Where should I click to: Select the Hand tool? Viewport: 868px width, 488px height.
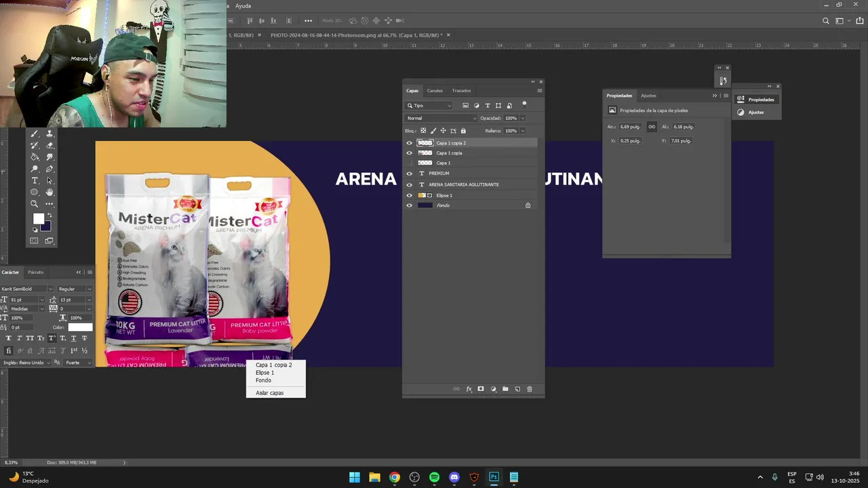(x=50, y=192)
